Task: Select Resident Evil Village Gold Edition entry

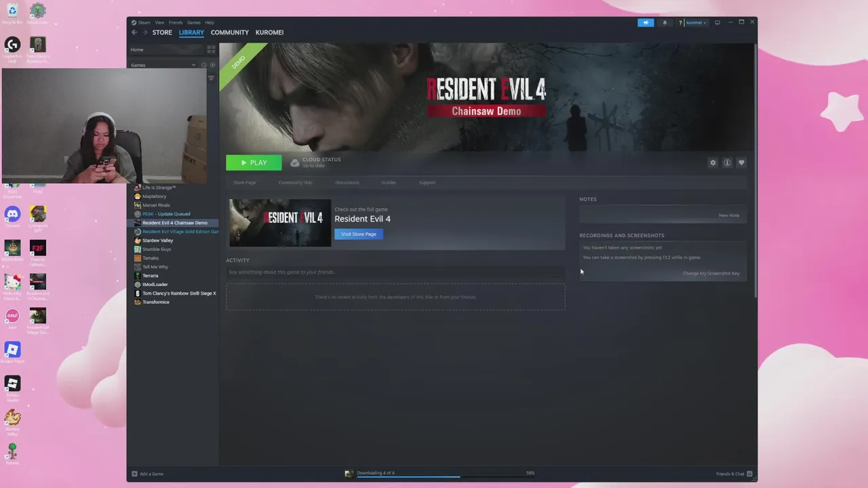Action: (x=176, y=231)
